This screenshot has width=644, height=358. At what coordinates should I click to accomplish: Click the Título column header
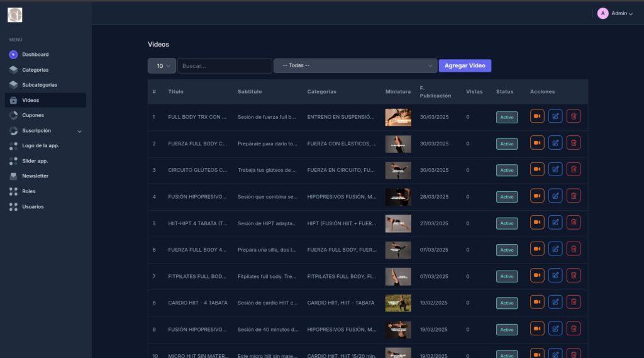pos(176,92)
